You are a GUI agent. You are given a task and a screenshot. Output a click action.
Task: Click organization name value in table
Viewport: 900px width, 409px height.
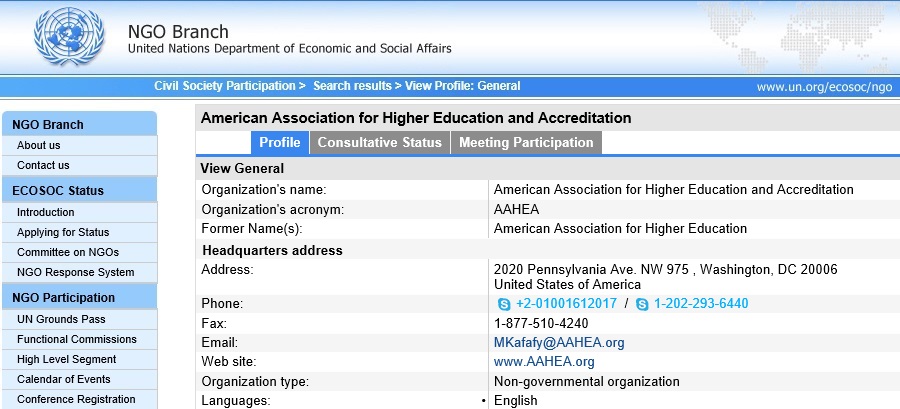[x=674, y=190]
